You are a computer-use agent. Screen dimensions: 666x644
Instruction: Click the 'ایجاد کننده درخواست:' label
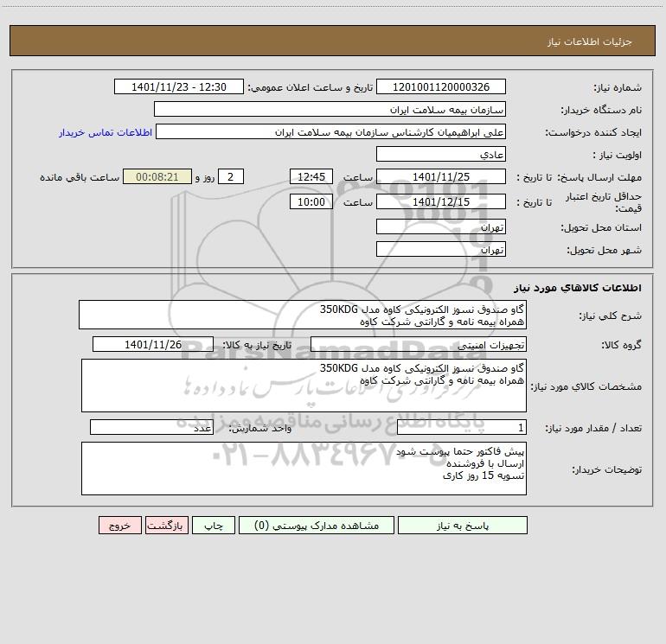(593, 133)
